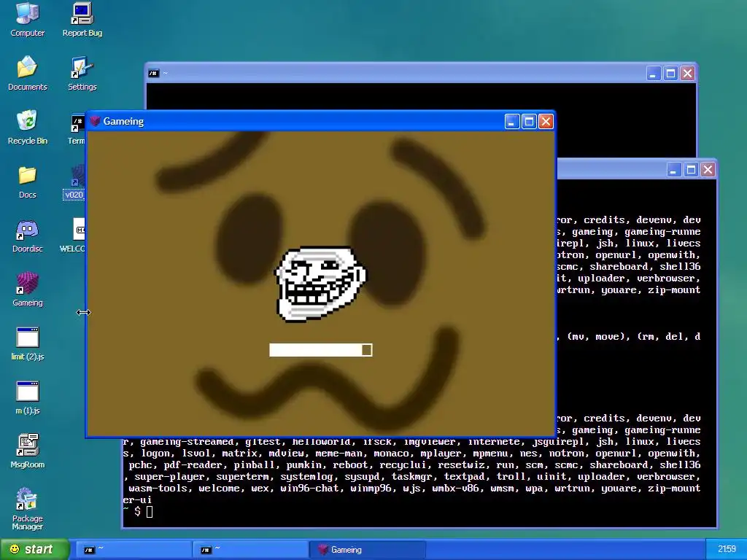747x560 pixels.
Task: Click the taskbar clock
Action: [727, 550]
